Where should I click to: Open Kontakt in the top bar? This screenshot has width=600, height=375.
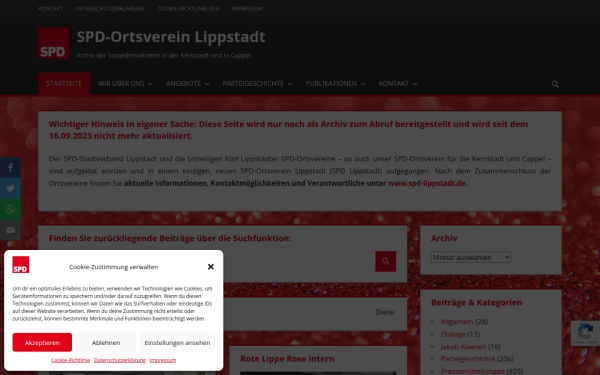[51, 8]
